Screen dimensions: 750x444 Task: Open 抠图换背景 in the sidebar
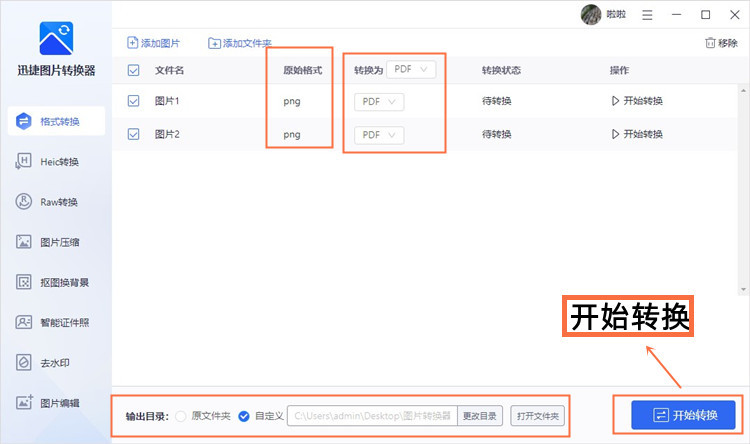pyautogui.click(x=56, y=282)
